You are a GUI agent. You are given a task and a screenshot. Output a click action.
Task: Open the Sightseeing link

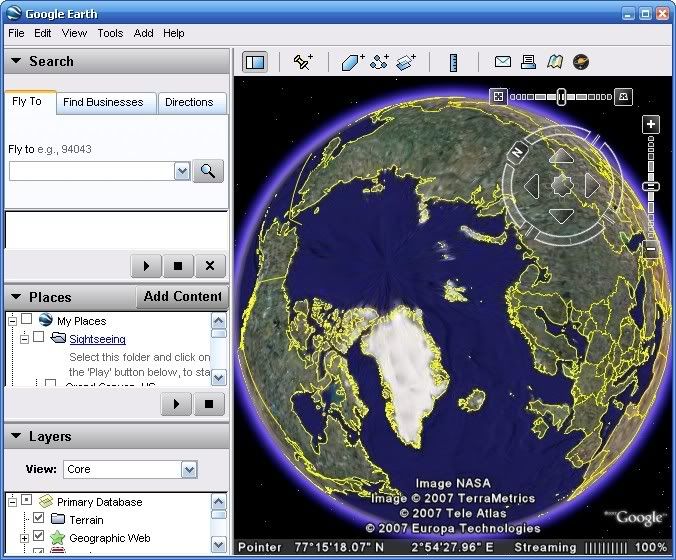97,339
